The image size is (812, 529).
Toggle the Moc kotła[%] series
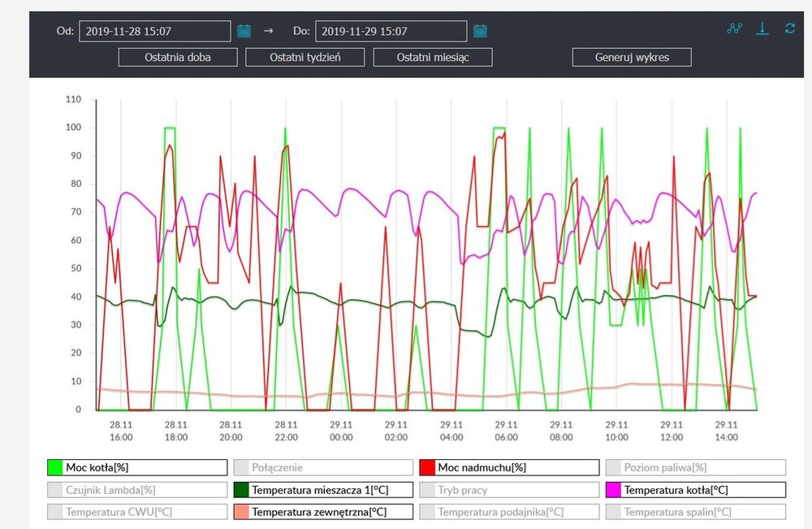coord(136,467)
